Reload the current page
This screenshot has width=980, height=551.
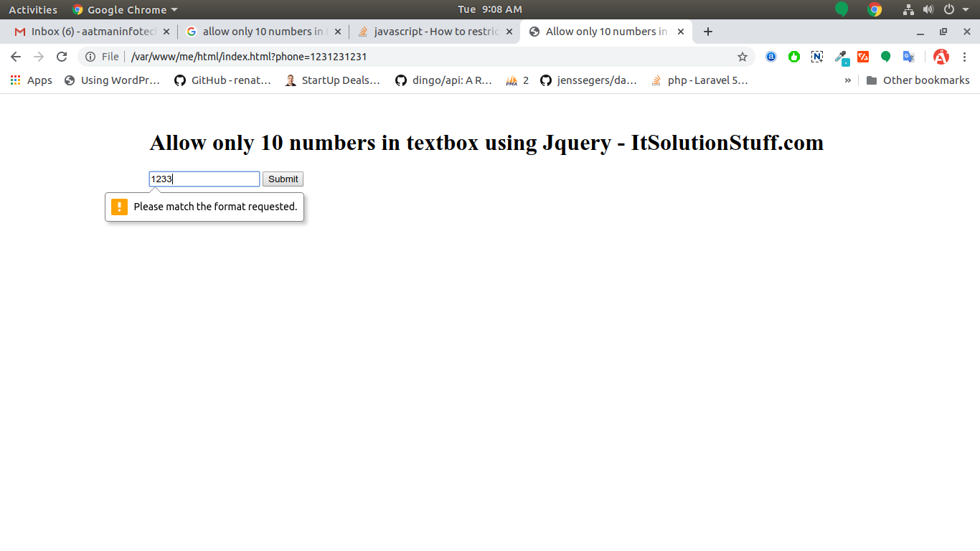coord(62,57)
